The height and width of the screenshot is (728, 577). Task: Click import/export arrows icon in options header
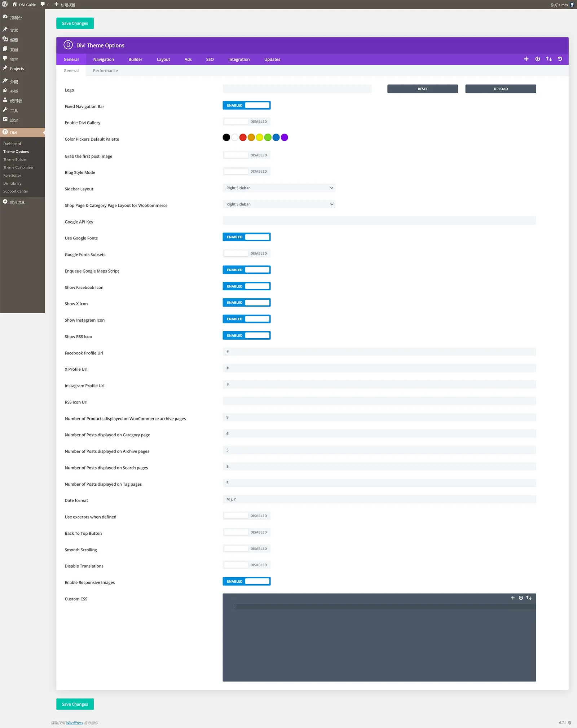click(549, 59)
